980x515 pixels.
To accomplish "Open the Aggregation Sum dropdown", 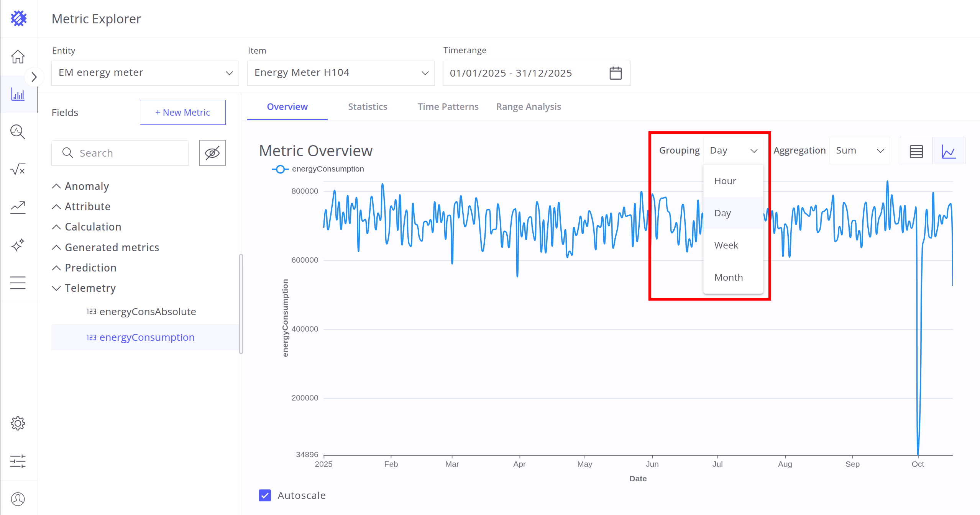I will click(x=859, y=151).
